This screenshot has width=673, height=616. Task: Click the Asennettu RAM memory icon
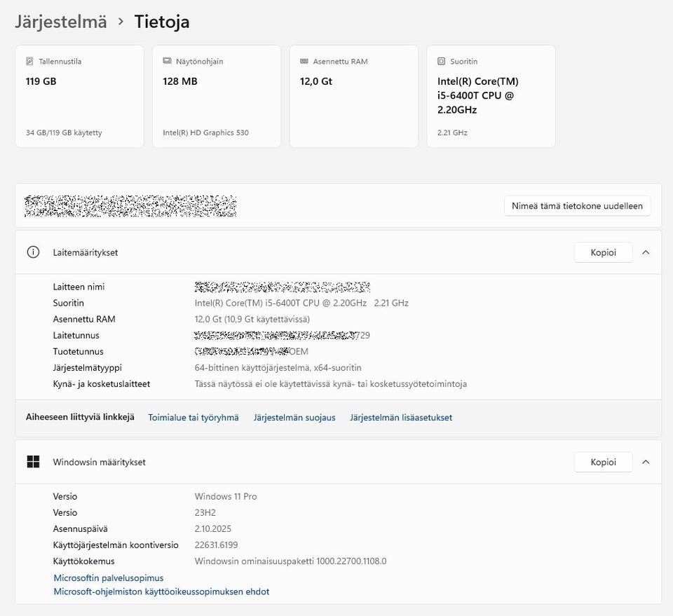(x=304, y=62)
